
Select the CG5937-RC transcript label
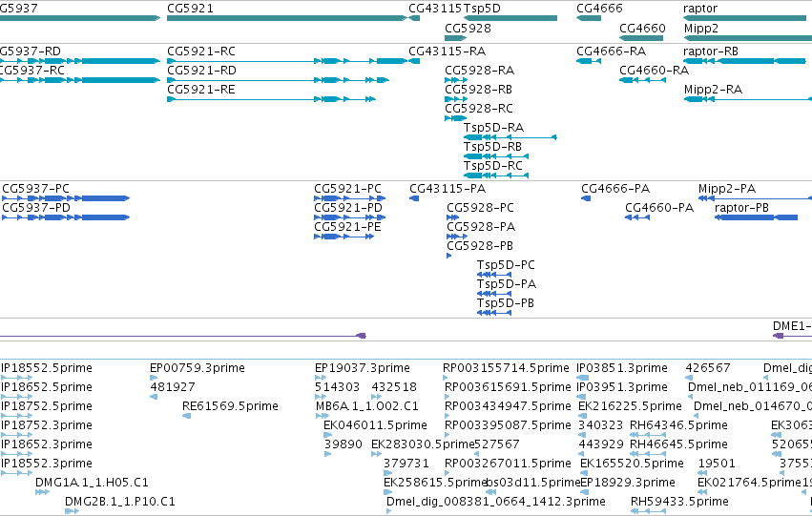32,70
